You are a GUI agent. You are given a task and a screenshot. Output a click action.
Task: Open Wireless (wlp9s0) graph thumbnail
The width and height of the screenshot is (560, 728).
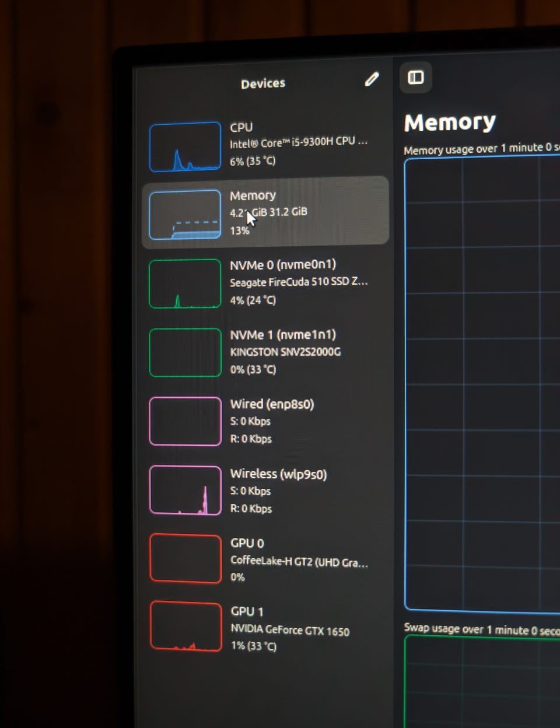(x=185, y=490)
